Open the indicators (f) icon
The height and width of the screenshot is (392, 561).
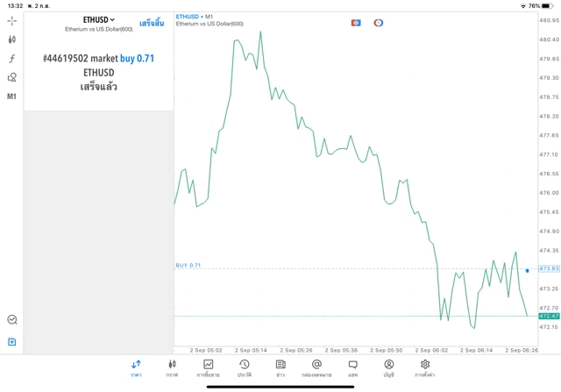coord(11,59)
